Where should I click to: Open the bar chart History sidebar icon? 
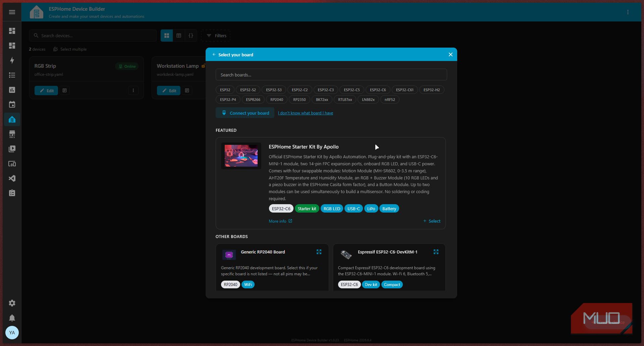coord(12,90)
